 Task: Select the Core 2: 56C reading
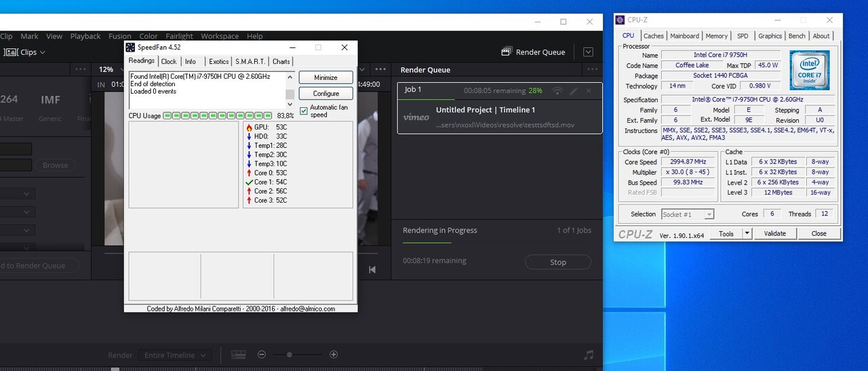click(x=271, y=191)
